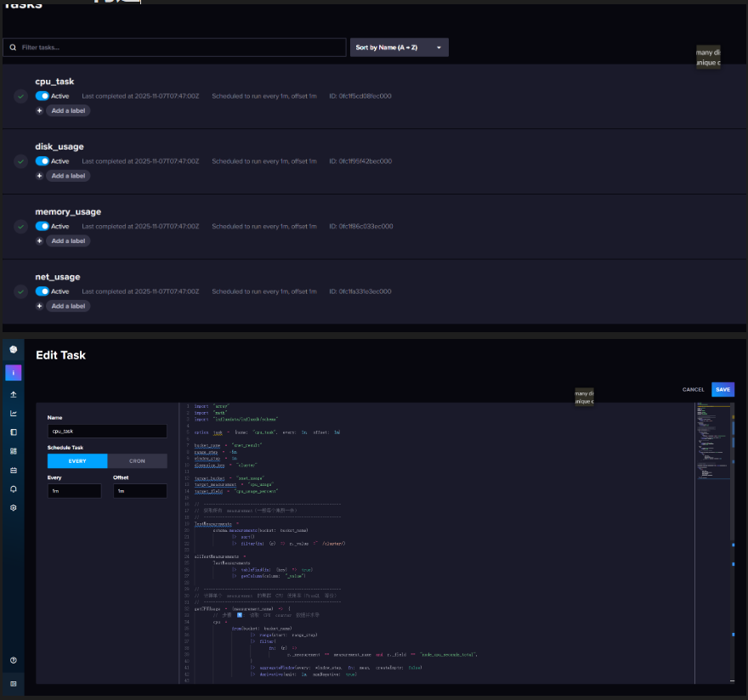
Task: Click the sidebar collapse icon at bottom
Action: coord(14,684)
